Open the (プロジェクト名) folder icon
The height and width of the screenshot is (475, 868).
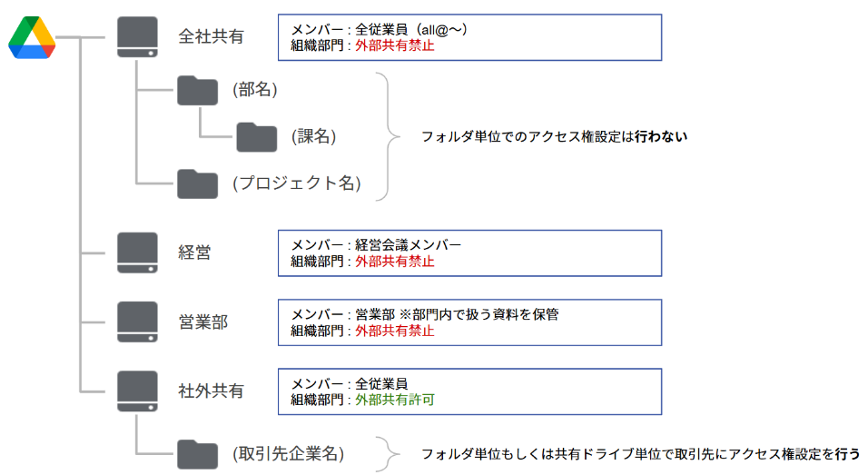[x=198, y=183]
